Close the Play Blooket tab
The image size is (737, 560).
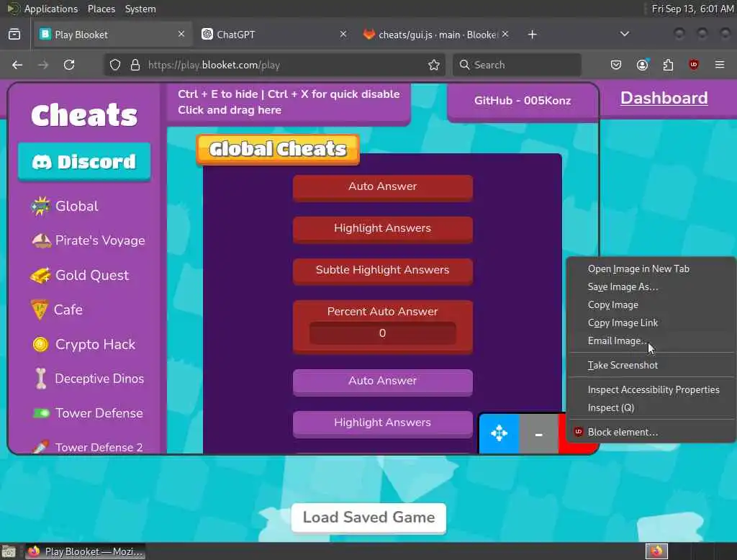[181, 34]
